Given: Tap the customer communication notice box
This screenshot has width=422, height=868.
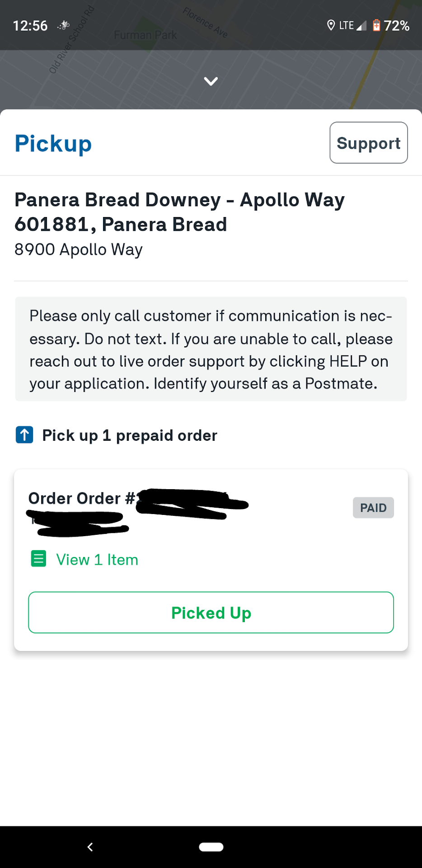Looking at the screenshot, I should tap(211, 349).
